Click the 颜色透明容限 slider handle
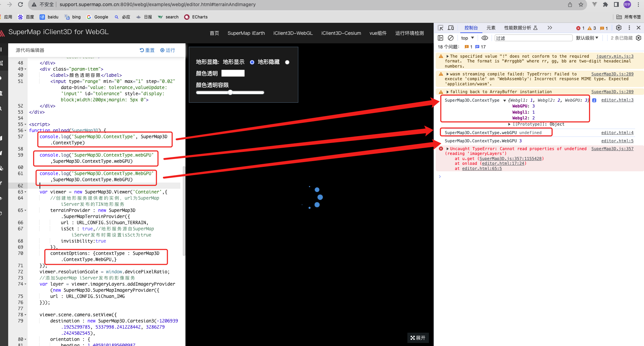The height and width of the screenshot is (346, 644). click(x=230, y=92)
